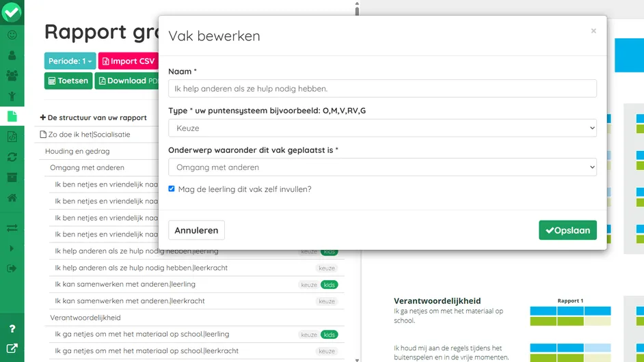Click 'kids' badge on 'materiaal op school.|leerling' row
644x362 pixels.
click(x=329, y=335)
